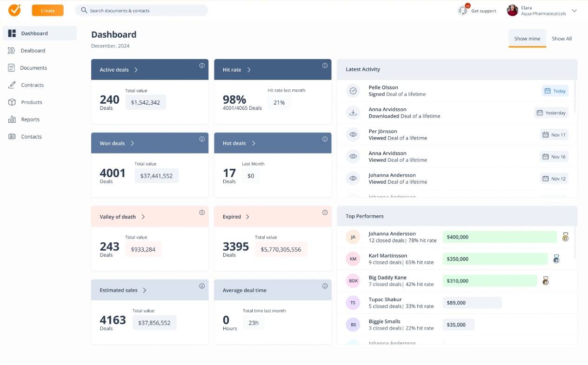Screen dimensions: 588x365
Task: Click the signed checkmark icon for Pelle Olsson
Action: pos(353,91)
